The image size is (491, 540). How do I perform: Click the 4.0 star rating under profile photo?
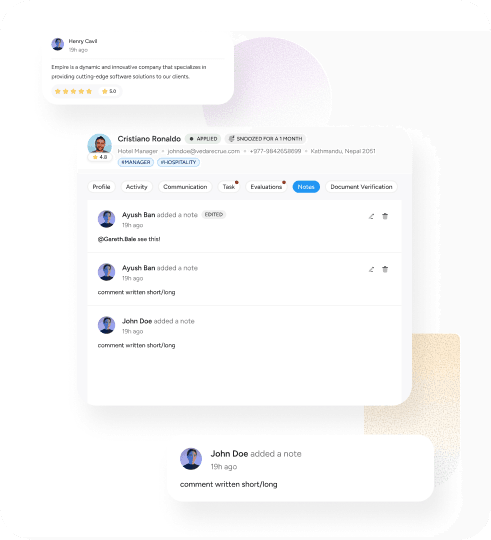click(x=100, y=157)
